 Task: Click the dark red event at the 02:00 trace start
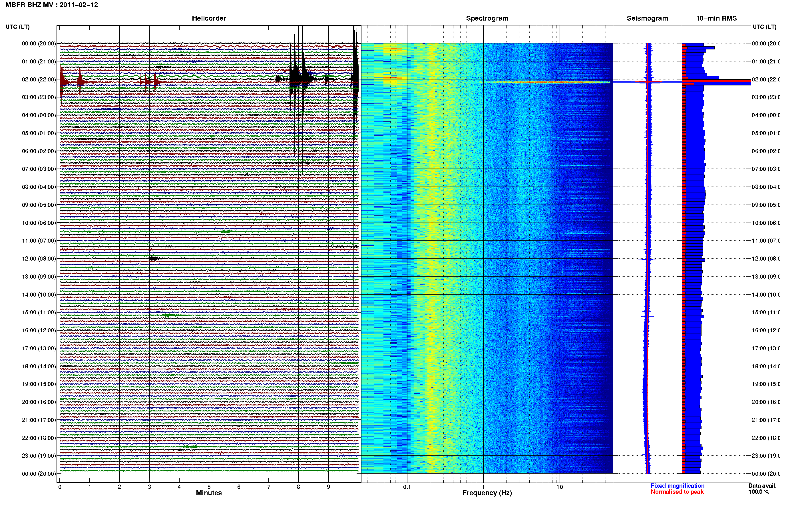(x=63, y=82)
